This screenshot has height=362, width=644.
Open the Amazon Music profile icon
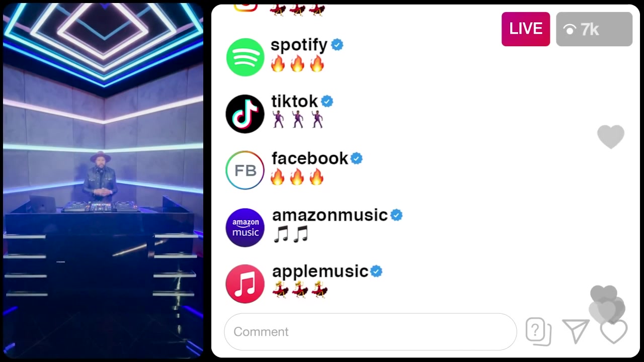(x=245, y=227)
